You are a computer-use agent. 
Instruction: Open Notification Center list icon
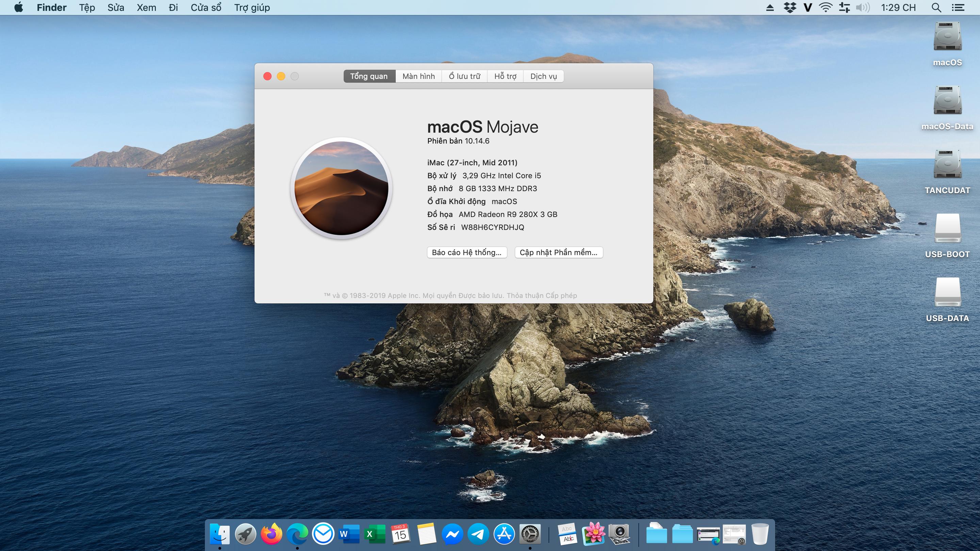(958, 7)
